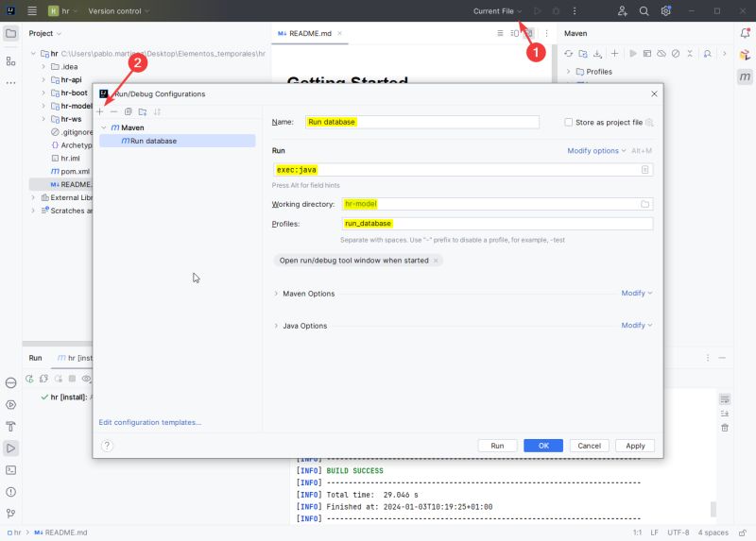Reload all Maven projects icon
Image resolution: width=756 pixels, height=541 pixels.
click(569, 54)
